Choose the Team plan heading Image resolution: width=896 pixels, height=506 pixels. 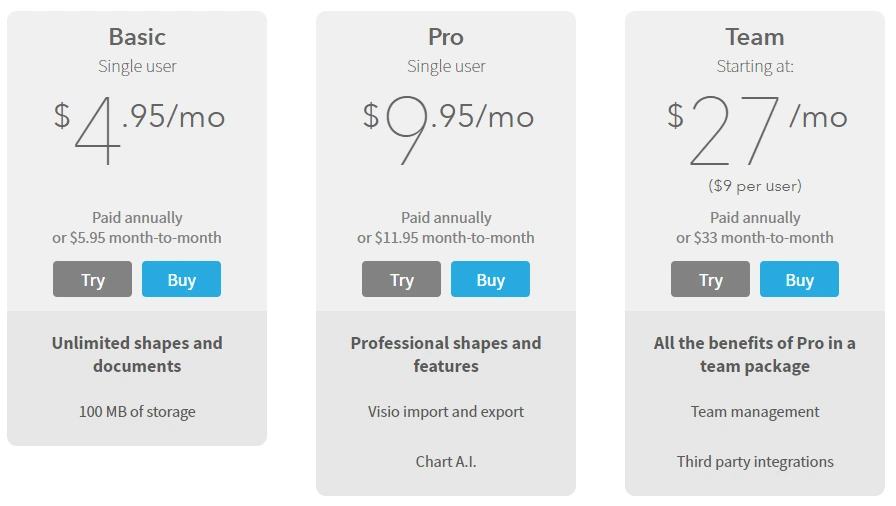(755, 37)
